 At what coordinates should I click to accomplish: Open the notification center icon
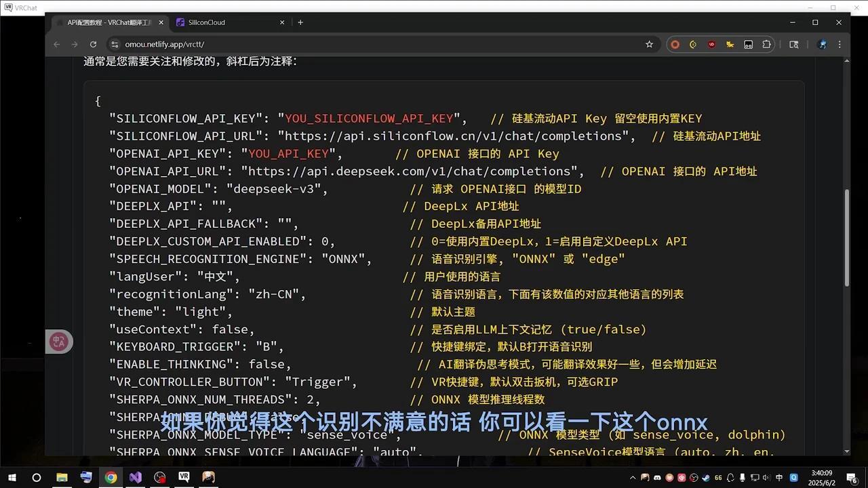pyautogui.click(x=852, y=478)
